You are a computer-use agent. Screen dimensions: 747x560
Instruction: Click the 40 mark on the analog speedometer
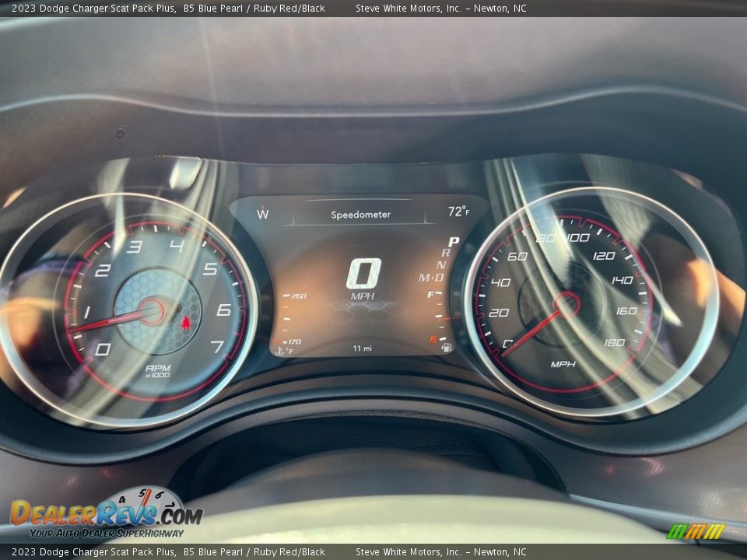tap(500, 282)
